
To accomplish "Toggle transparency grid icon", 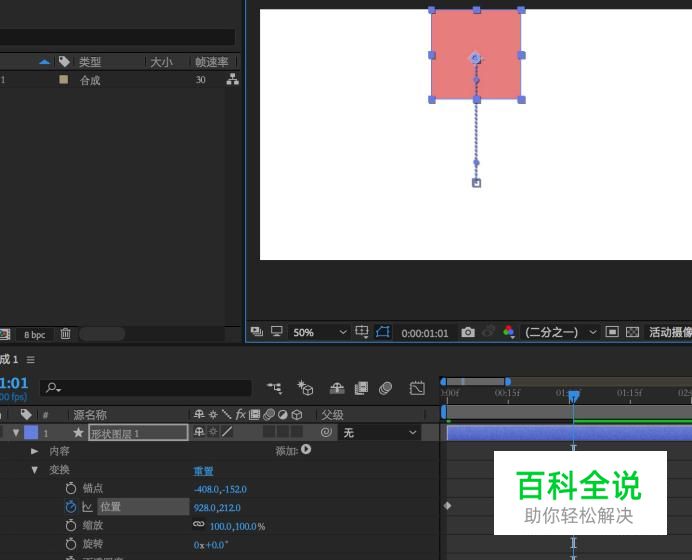I will coord(632,331).
